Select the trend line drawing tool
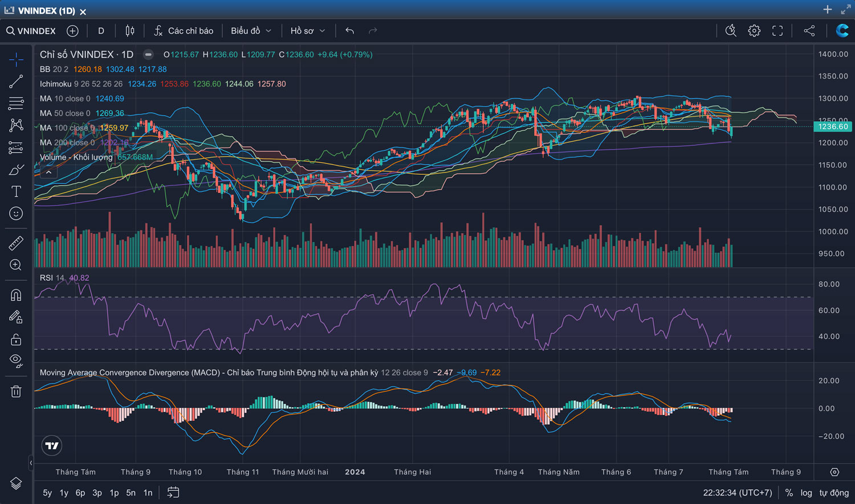The width and height of the screenshot is (855, 504). (x=16, y=81)
